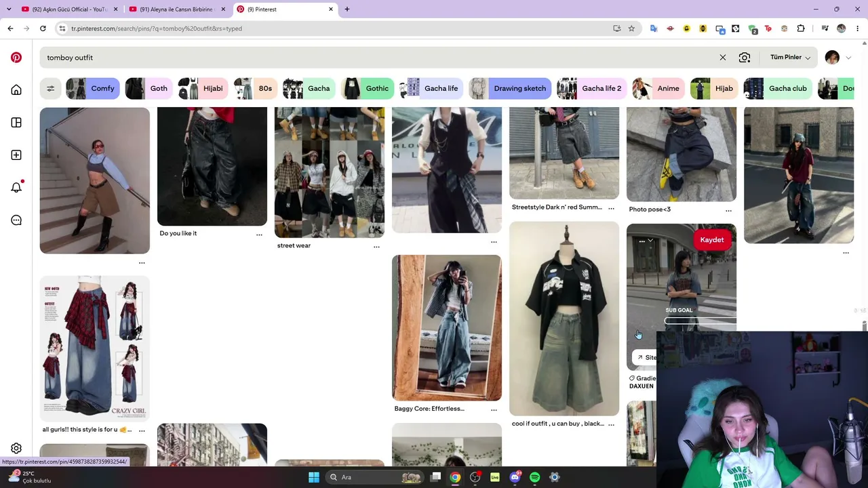The height and width of the screenshot is (488, 868).
Task: Open more options for 'Photo pose<3' pin
Action: 728,210
